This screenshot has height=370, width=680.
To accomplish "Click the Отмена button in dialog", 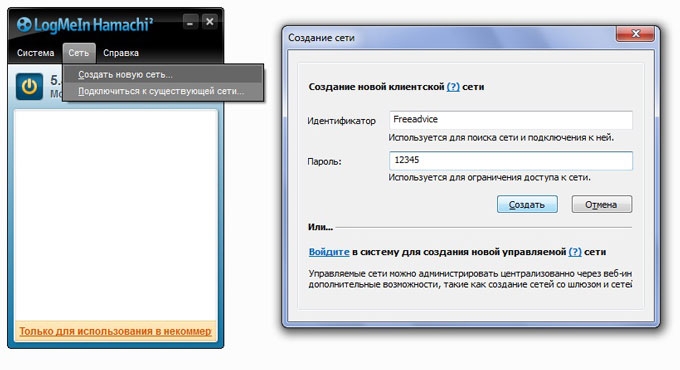I will (x=602, y=204).
